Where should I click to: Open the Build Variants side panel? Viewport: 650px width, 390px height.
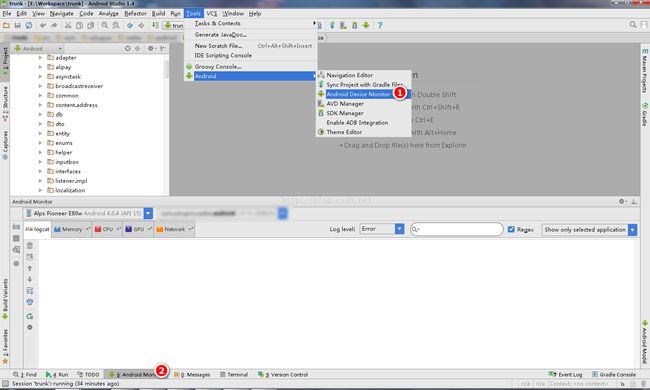pos(5,298)
